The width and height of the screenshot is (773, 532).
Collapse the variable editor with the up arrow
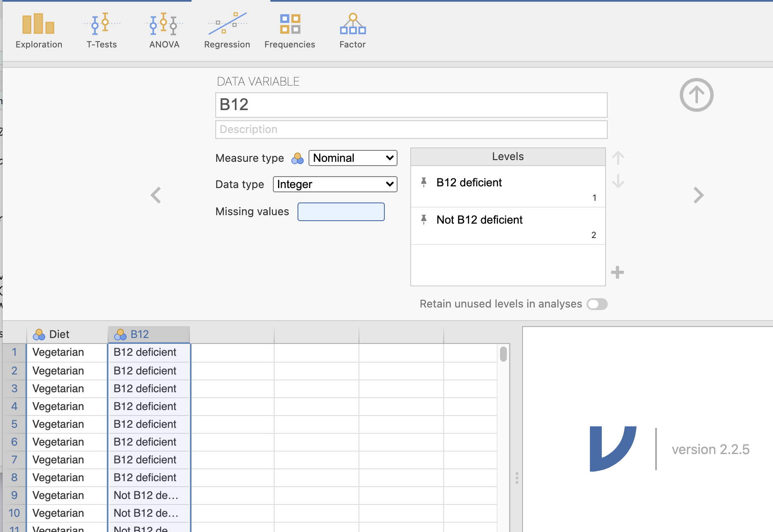point(696,95)
